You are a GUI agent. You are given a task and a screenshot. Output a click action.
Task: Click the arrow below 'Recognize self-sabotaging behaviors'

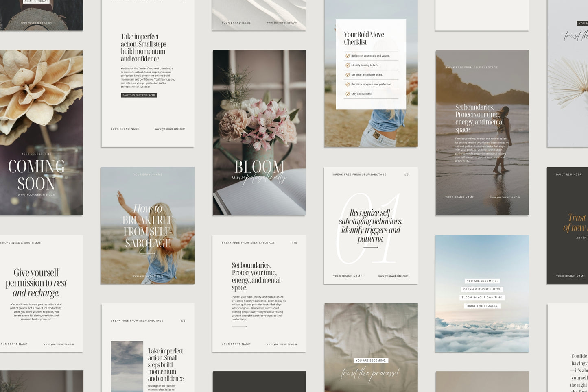point(370,247)
